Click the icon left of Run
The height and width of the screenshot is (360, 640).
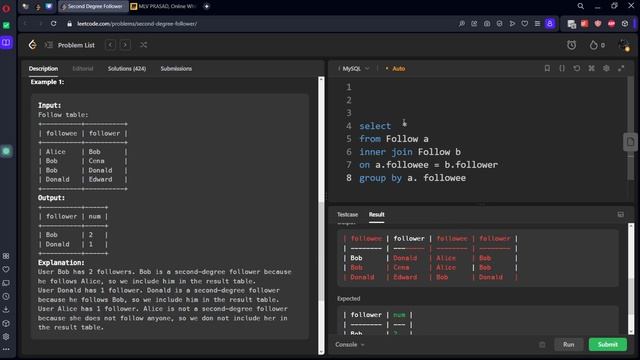(542, 345)
